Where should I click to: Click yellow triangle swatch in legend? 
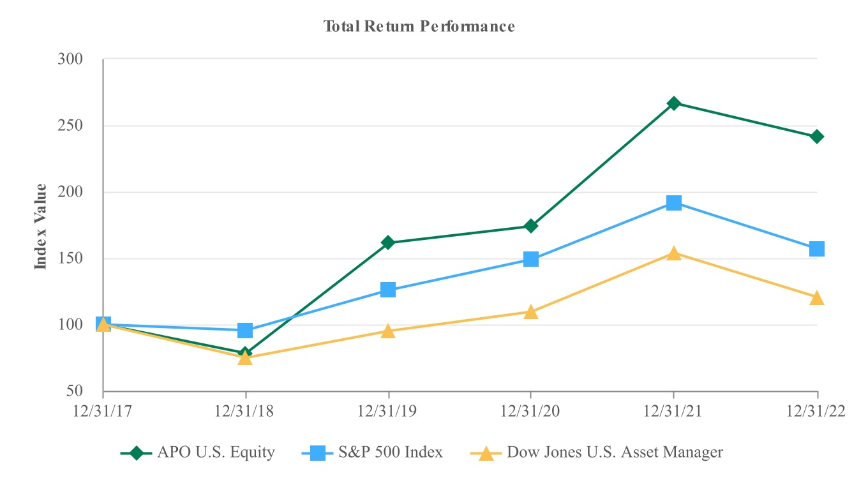coord(486,453)
